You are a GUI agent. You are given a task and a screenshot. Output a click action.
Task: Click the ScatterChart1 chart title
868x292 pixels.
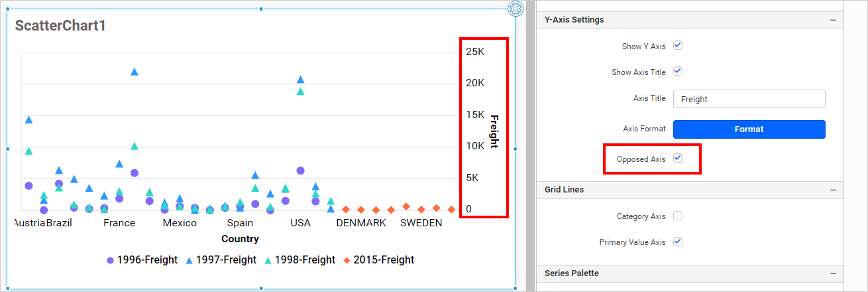click(60, 26)
